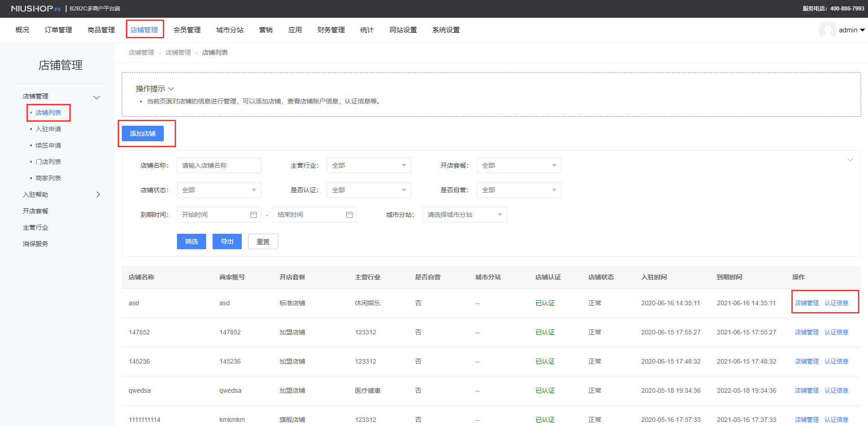Open the 主营行业 filter dropdown
Screen dimensions: 868x426
[369, 165]
